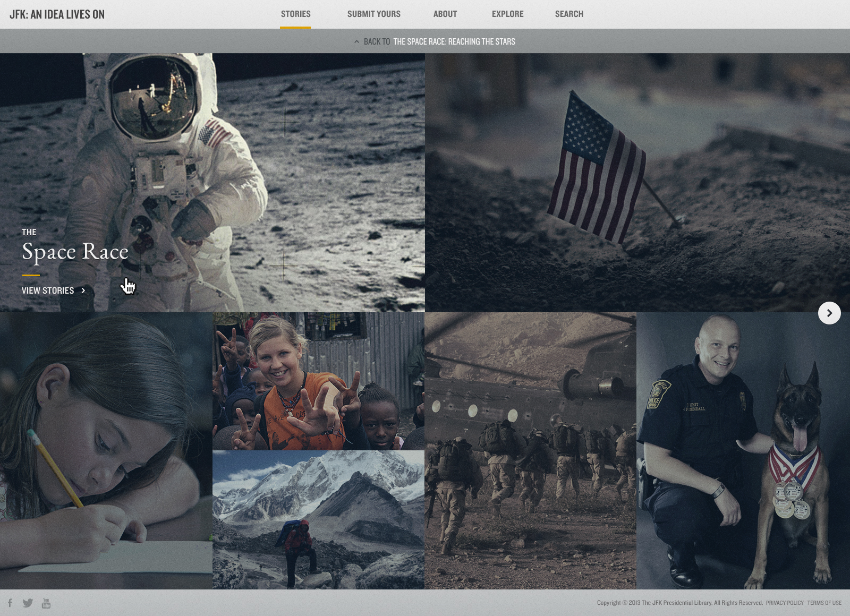Screen dimensions: 850x616
Task: Open the YouTube icon in footer
Action: click(46, 603)
